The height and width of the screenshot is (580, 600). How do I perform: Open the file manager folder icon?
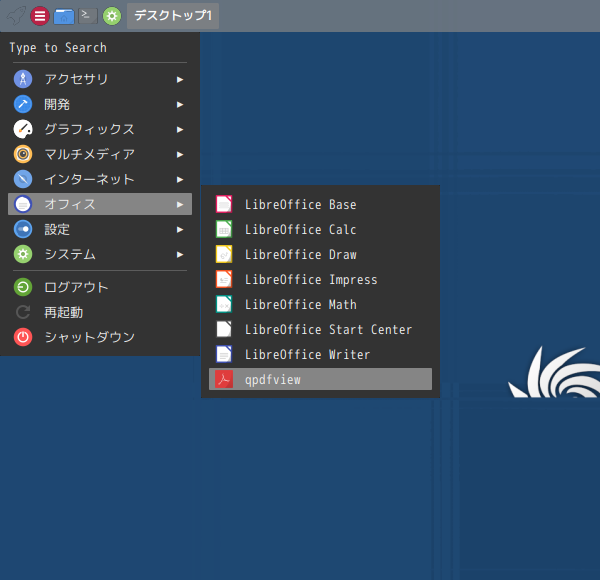[64, 16]
